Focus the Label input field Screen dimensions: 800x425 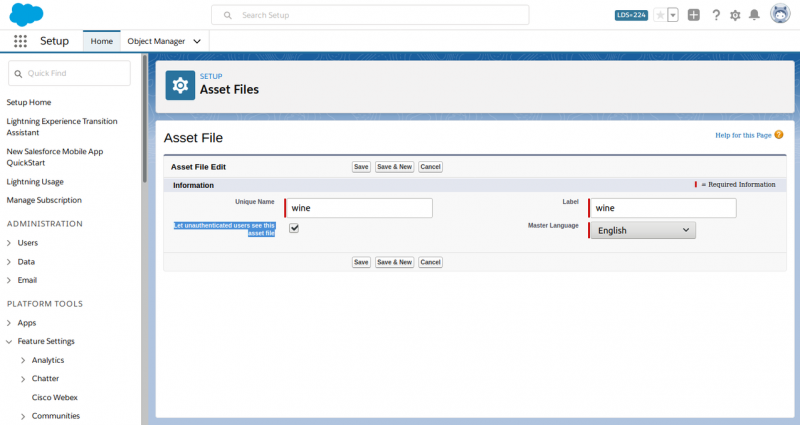663,208
